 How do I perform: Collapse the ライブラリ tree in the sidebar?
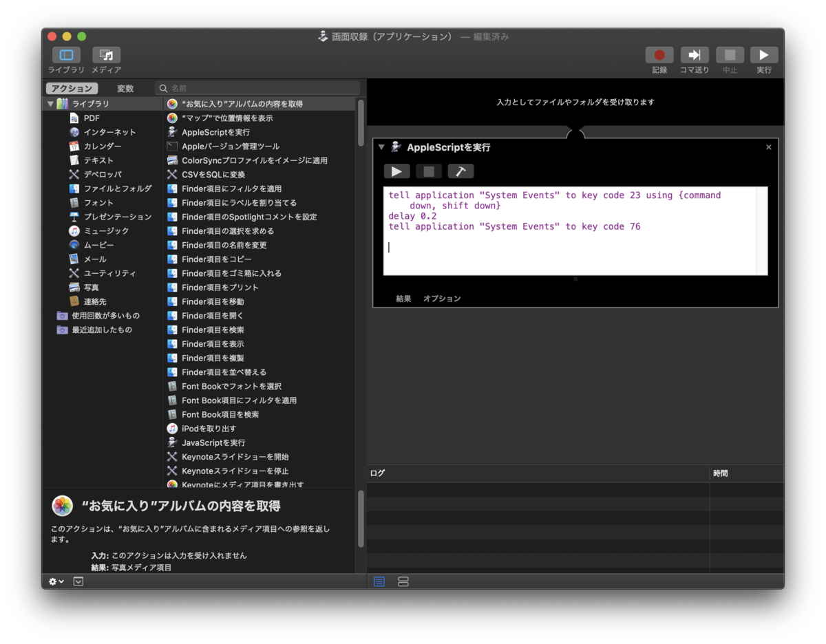(x=50, y=103)
